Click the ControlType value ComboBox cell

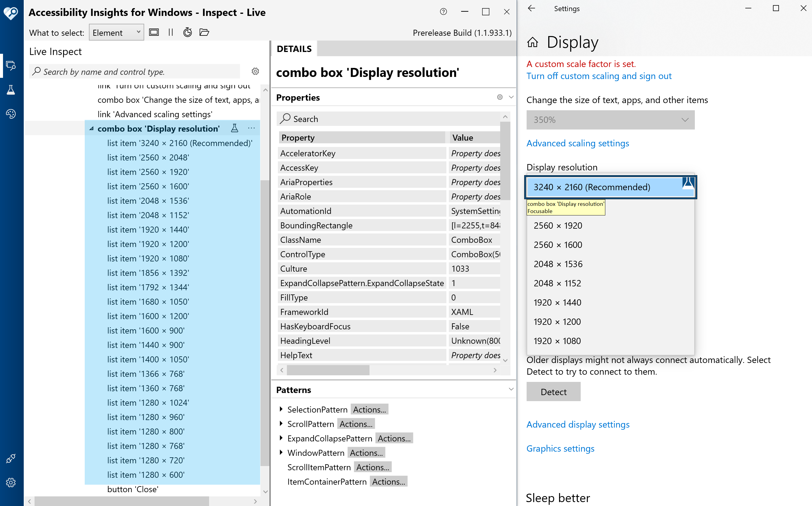pyautogui.click(x=475, y=254)
